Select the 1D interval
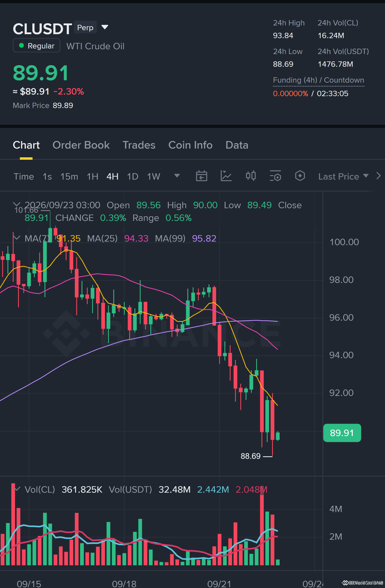 point(133,176)
